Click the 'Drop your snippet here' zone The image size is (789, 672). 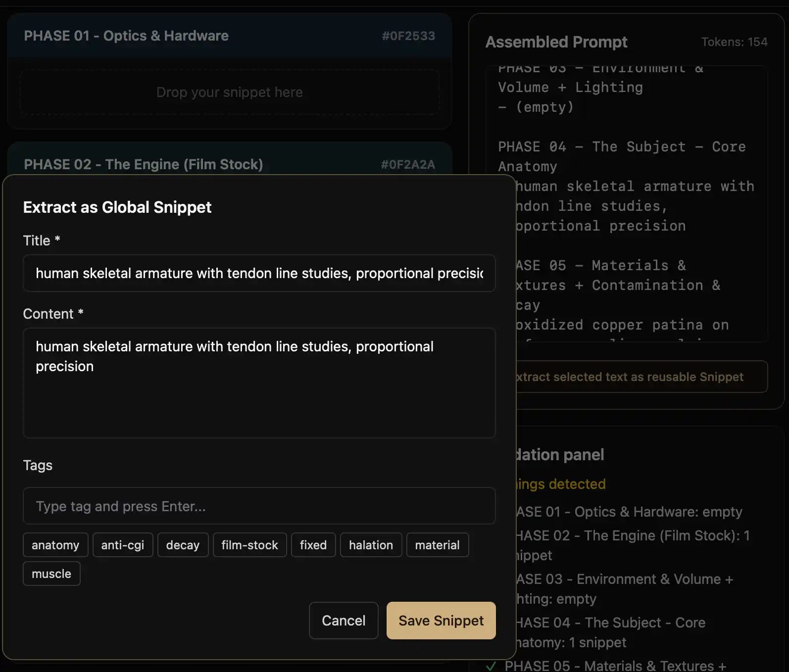click(230, 92)
